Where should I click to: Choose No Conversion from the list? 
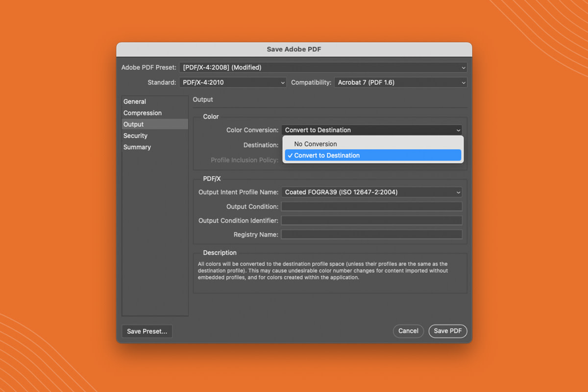373,144
